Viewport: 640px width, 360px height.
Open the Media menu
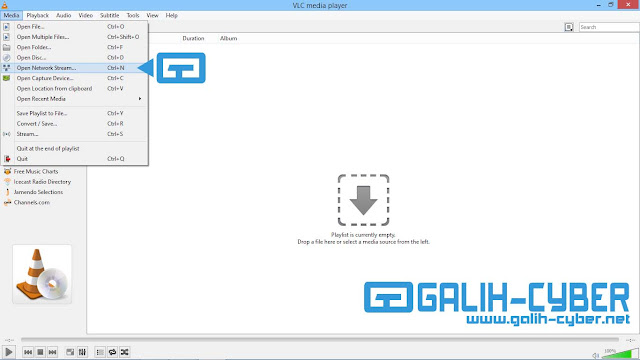(x=11, y=15)
